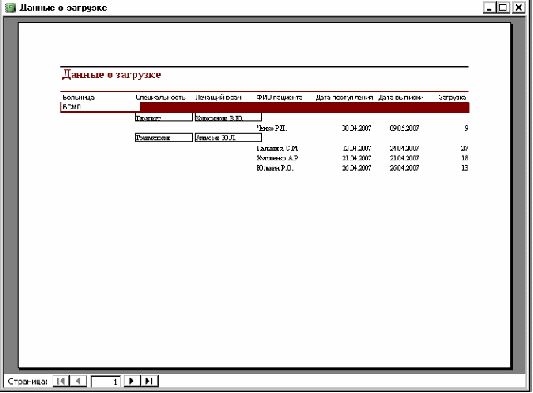
Task: Select the Дата поступления column header
Action: coord(344,98)
